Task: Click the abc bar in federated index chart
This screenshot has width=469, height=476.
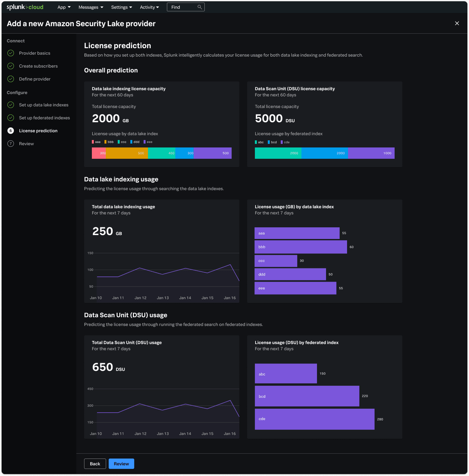Action: click(286, 373)
